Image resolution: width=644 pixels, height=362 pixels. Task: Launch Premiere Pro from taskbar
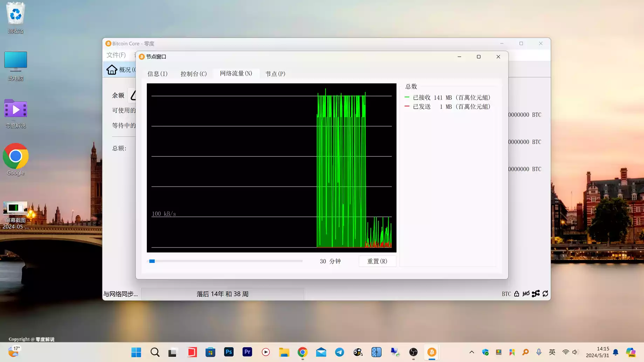(x=247, y=352)
